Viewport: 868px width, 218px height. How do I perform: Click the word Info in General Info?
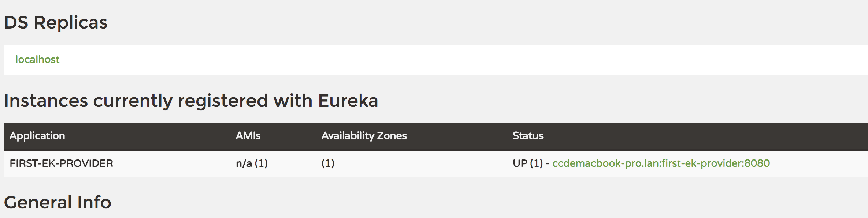coord(94,202)
